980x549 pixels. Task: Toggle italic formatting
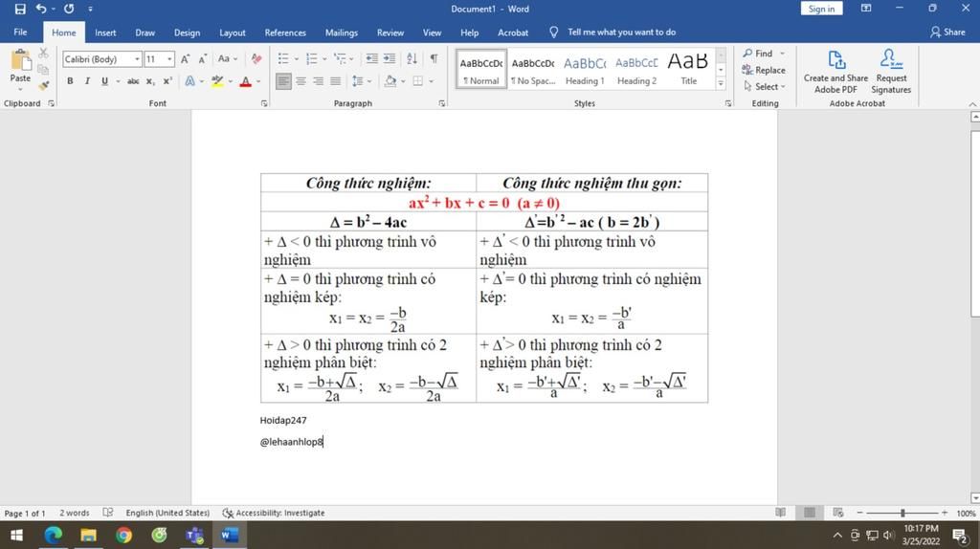click(x=87, y=81)
